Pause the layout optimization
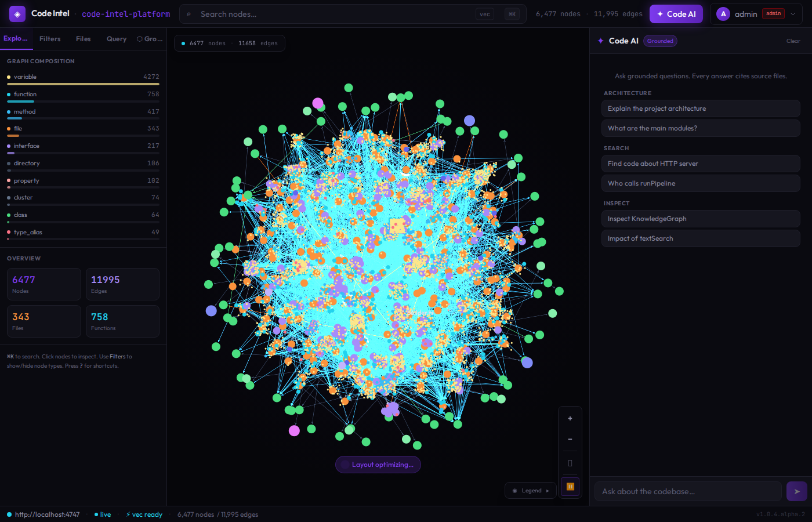The image size is (812, 522). (x=570, y=487)
